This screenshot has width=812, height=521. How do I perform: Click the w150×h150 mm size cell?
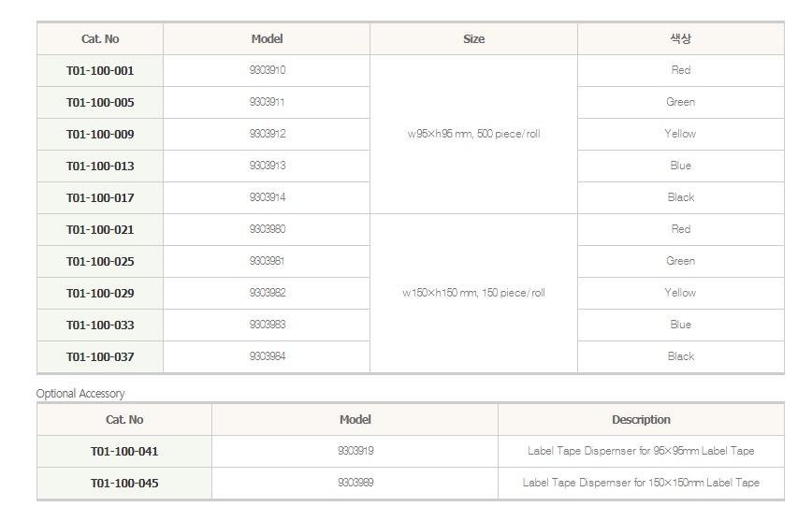point(473,293)
